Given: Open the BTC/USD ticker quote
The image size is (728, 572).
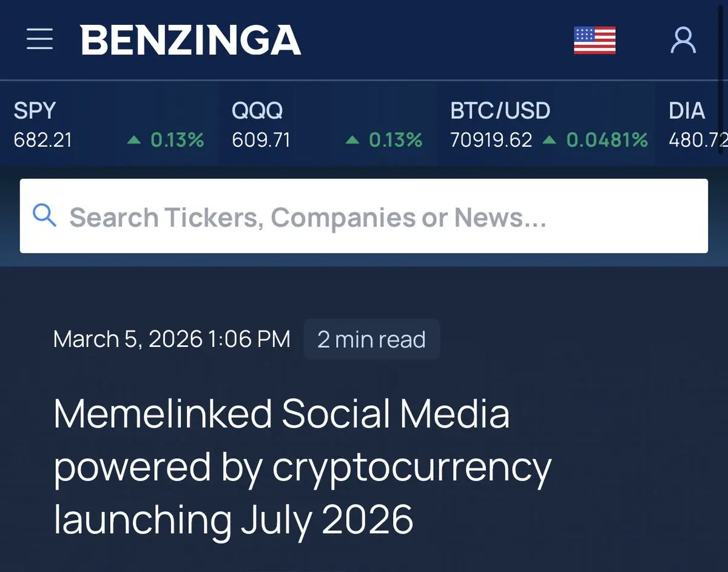Looking at the screenshot, I should 500,111.
